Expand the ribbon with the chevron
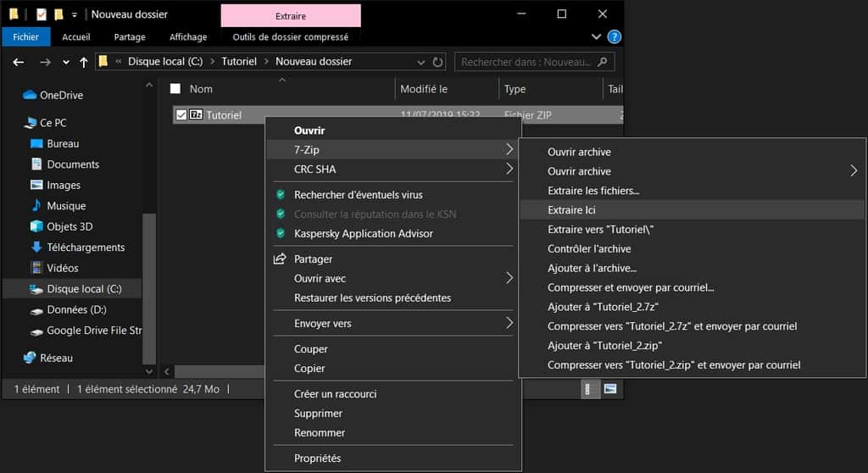 596,36
